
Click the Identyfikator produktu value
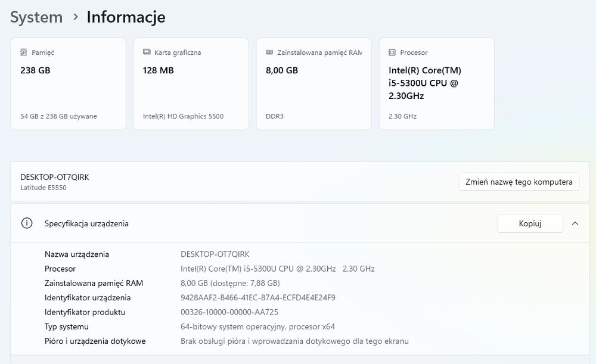pos(229,312)
